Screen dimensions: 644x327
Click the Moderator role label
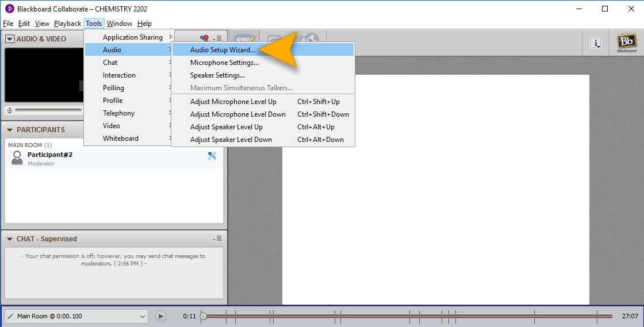(x=41, y=163)
